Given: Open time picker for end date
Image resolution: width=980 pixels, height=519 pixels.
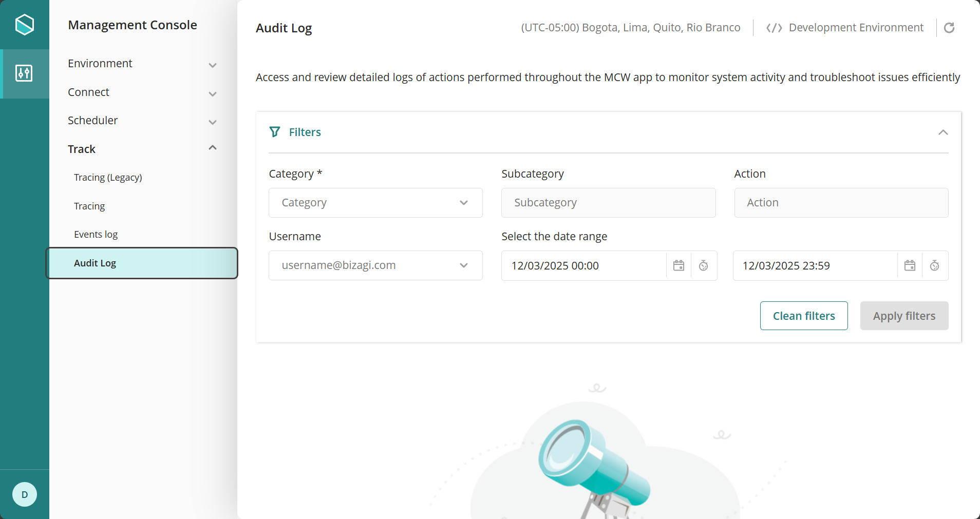Looking at the screenshot, I should click(x=934, y=265).
